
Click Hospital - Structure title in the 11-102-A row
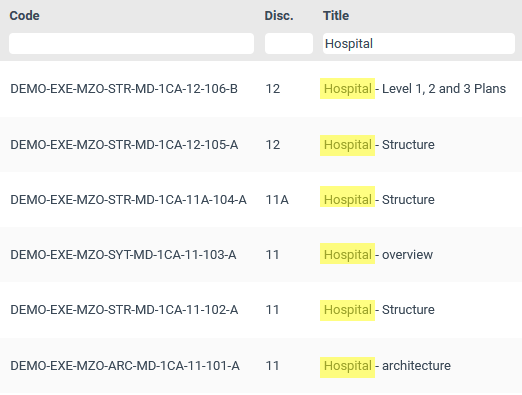[379, 310]
